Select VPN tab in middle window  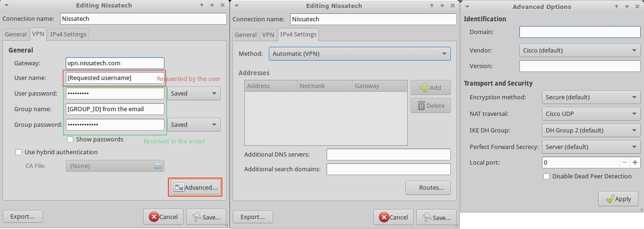[268, 35]
